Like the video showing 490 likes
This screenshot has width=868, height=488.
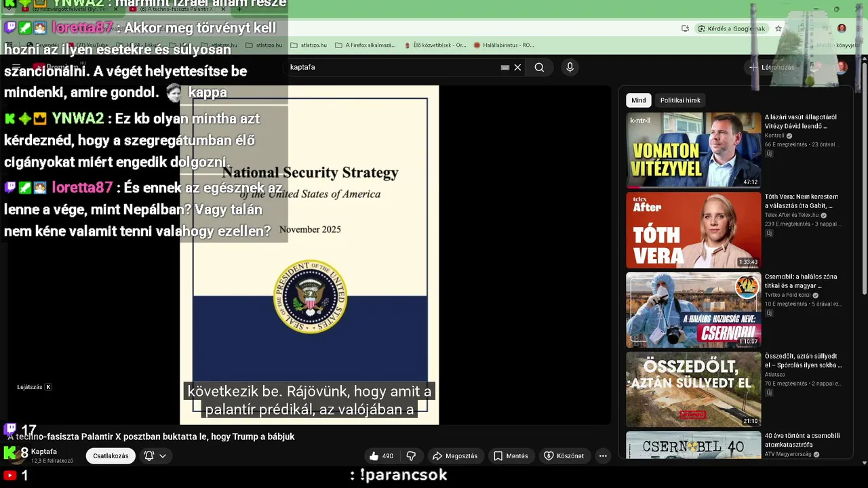pyautogui.click(x=381, y=456)
